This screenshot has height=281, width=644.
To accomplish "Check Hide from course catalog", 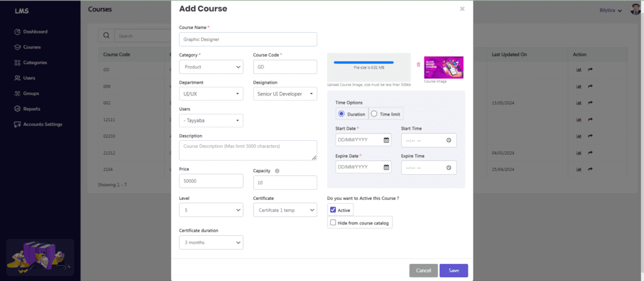I will point(333,223).
